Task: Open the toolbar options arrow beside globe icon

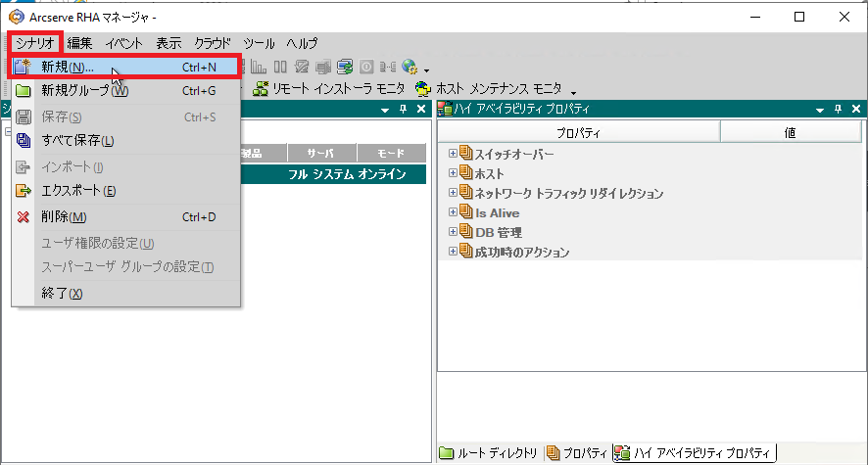Action: coord(426,70)
